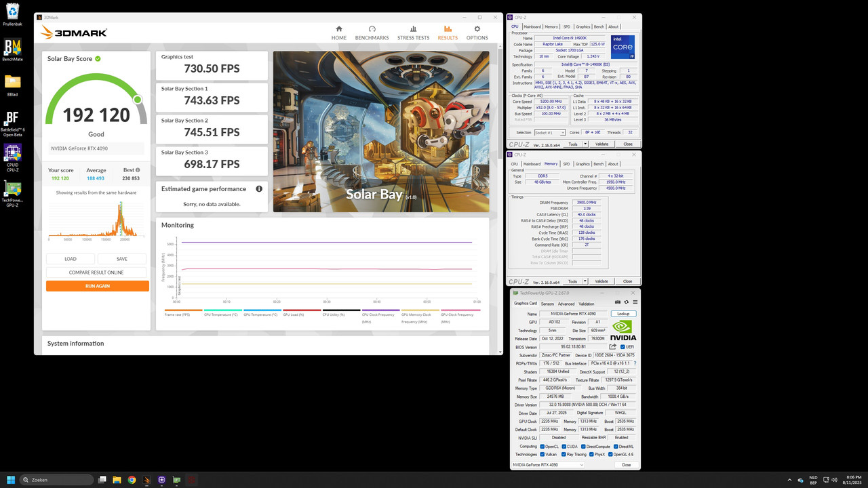Click the 3DMark icon in the taskbar

pos(146,480)
